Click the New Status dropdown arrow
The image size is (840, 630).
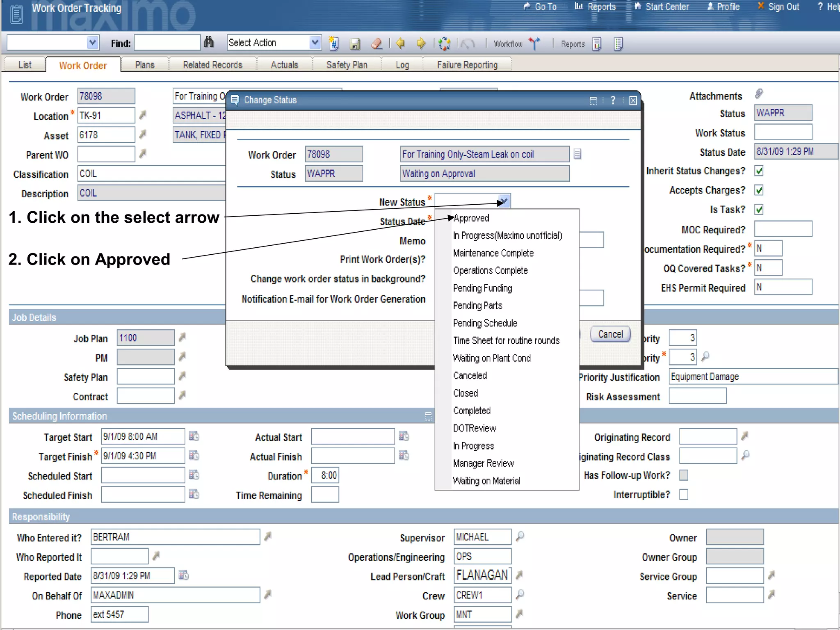(x=504, y=201)
